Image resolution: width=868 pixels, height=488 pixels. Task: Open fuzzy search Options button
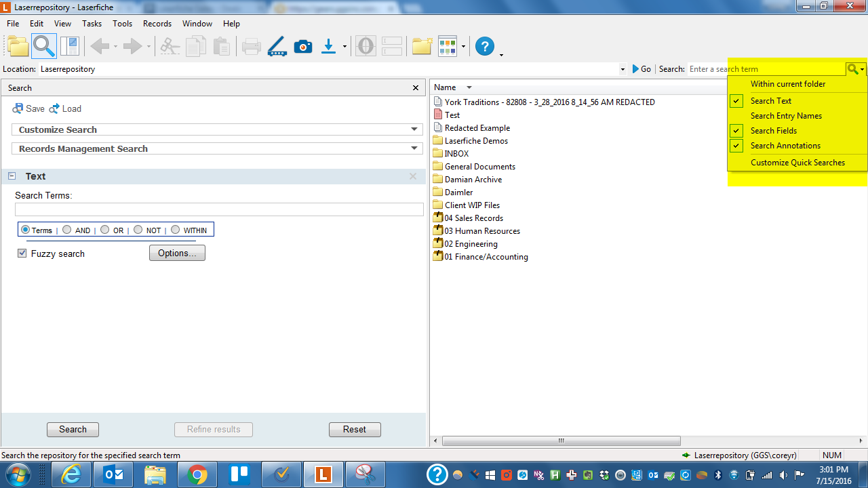177,253
